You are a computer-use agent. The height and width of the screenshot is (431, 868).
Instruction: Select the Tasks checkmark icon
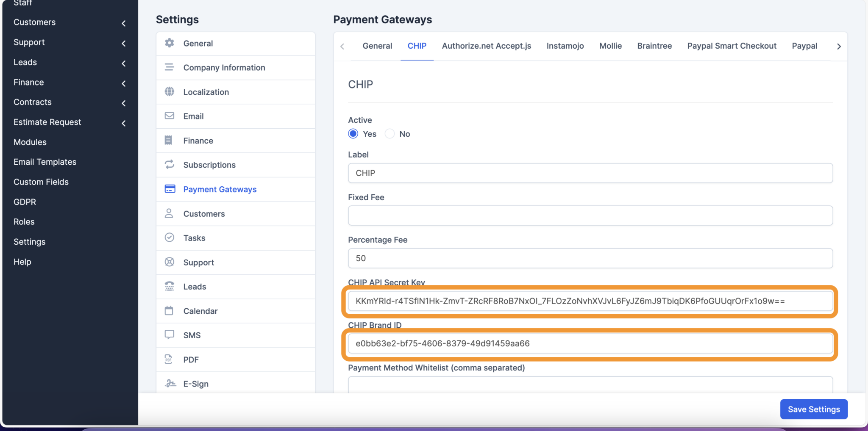(x=169, y=238)
